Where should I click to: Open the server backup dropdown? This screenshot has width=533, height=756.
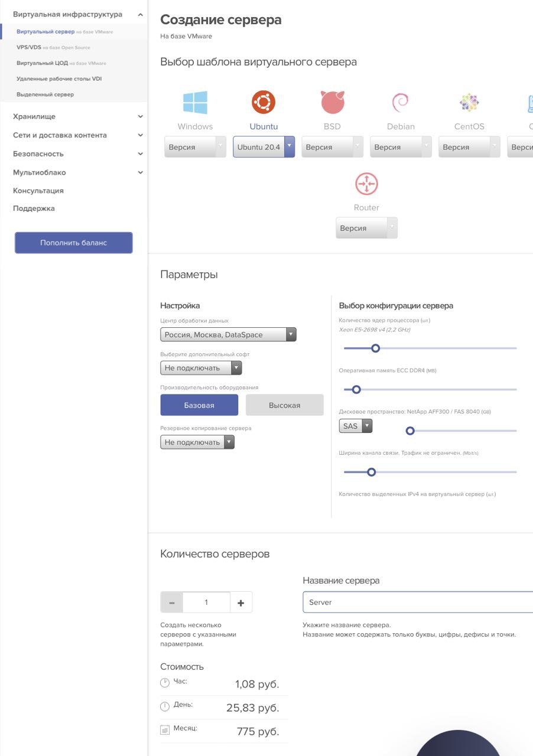pyautogui.click(x=197, y=442)
